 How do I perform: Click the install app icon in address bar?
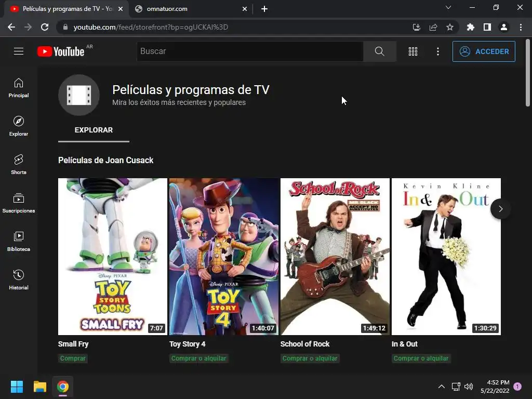[x=417, y=27]
